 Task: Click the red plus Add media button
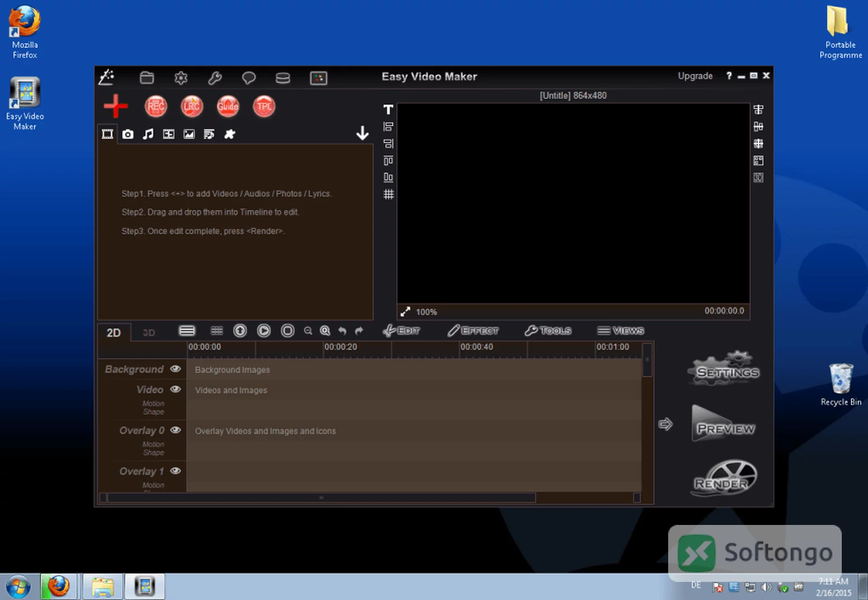point(116,106)
